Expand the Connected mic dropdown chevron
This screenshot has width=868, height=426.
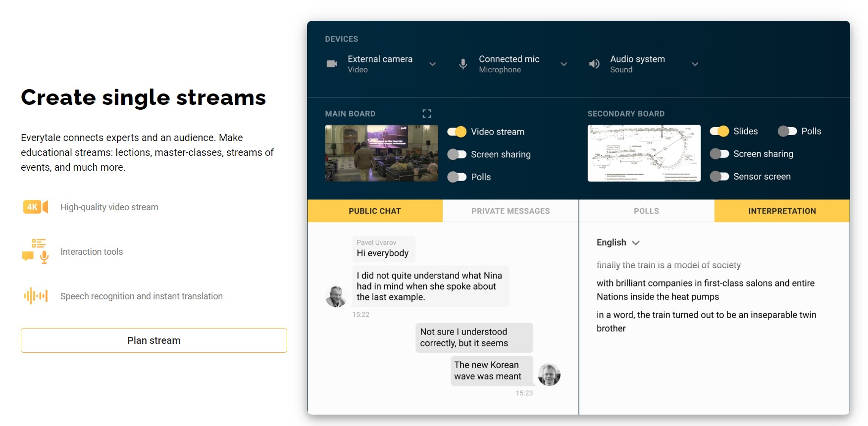click(x=564, y=64)
